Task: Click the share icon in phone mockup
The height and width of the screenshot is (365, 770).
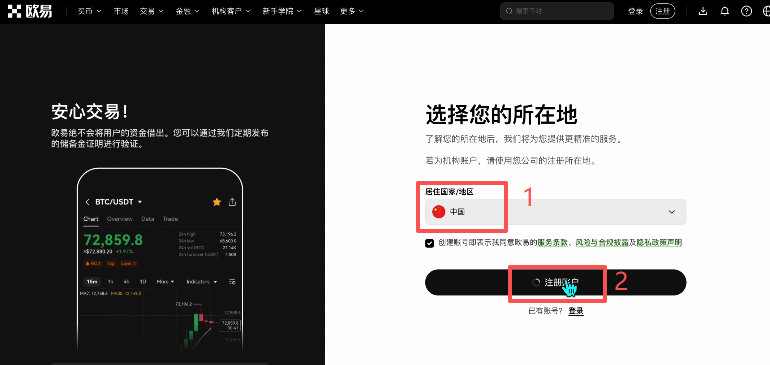Action: tap(232, 202)
